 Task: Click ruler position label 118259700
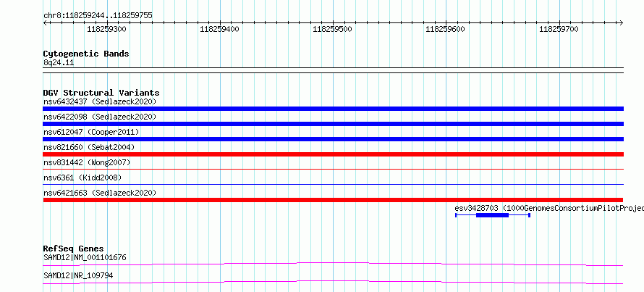click(x=559, y=29)
